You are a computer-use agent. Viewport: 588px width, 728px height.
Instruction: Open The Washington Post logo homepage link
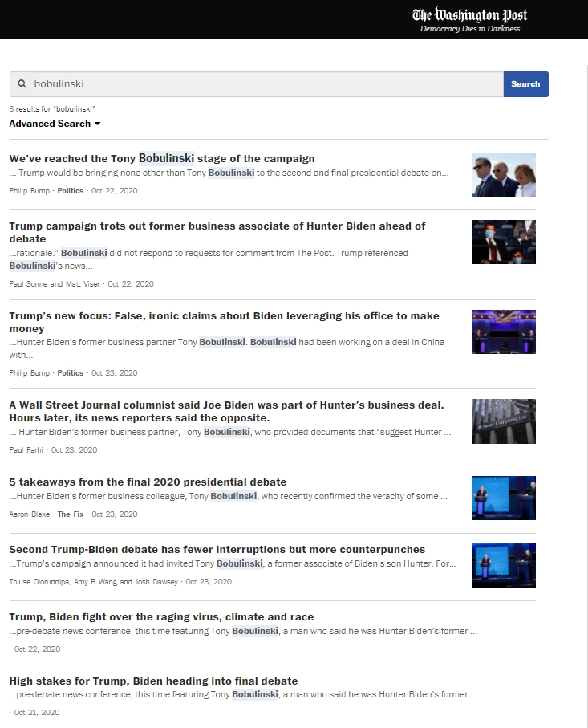(x=469, y=15)
